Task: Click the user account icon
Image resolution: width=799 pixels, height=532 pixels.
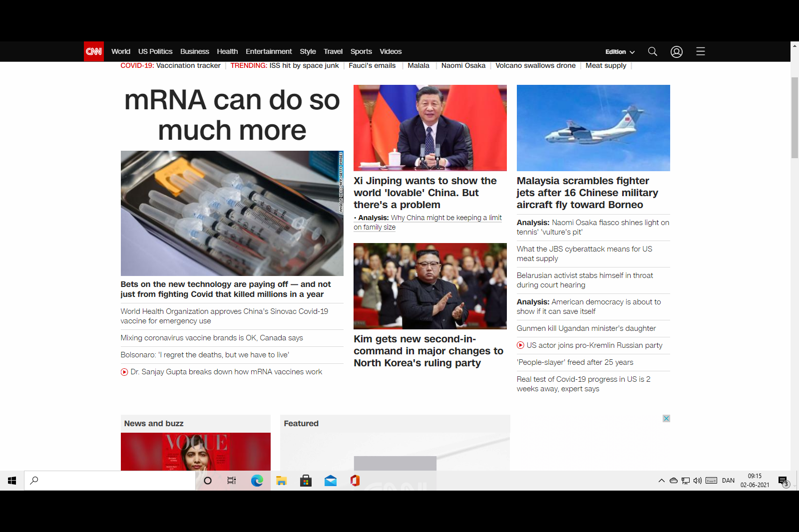Action: coord(677,51)
